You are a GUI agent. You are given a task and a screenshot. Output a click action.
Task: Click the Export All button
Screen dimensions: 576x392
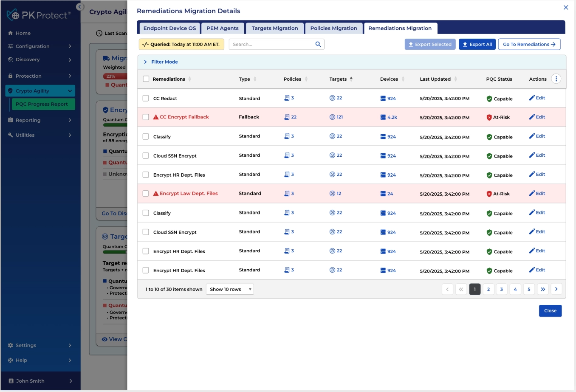[477, 44]
